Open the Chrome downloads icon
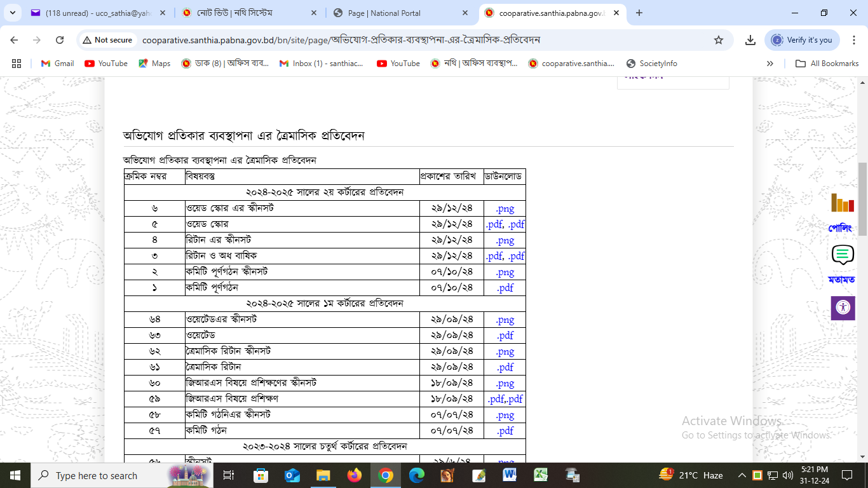Screen dimensions: 868x488 [x=750, y=40]
